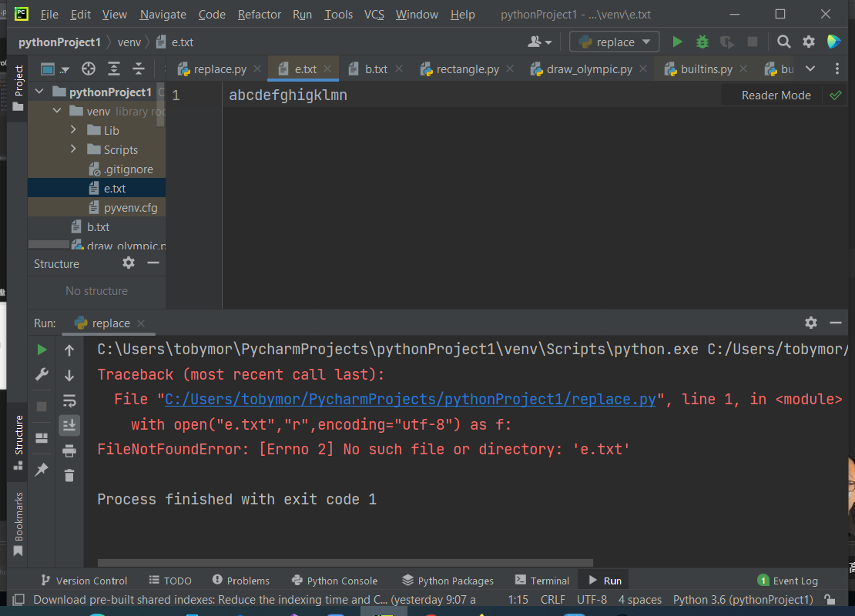This screenshot has height=616, width=855.
Task: Clear Run console with trash icon
Action: [69, 476]
